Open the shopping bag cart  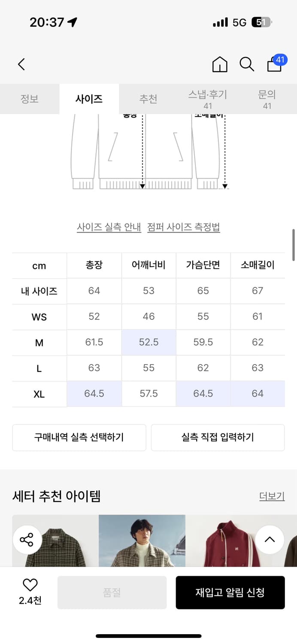[275, 64]
